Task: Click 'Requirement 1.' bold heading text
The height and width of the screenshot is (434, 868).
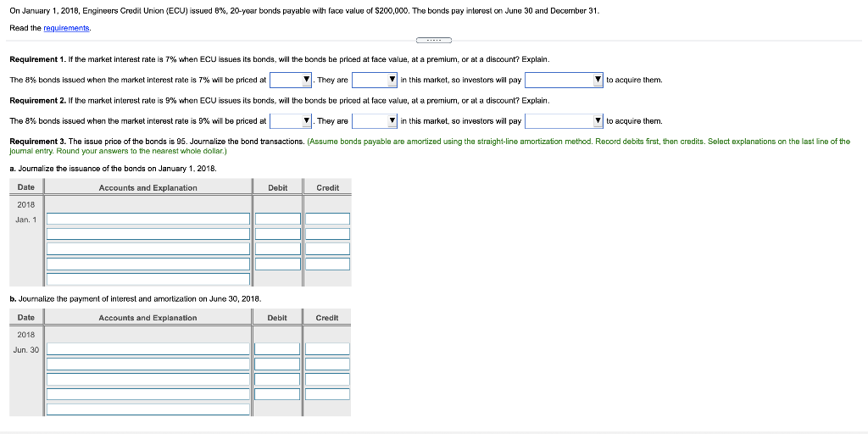Action: point(38,59)
